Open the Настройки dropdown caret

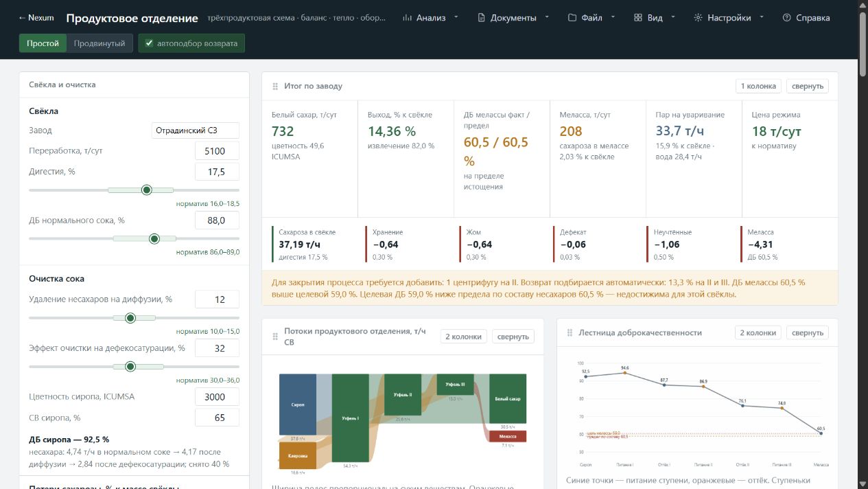762,17
